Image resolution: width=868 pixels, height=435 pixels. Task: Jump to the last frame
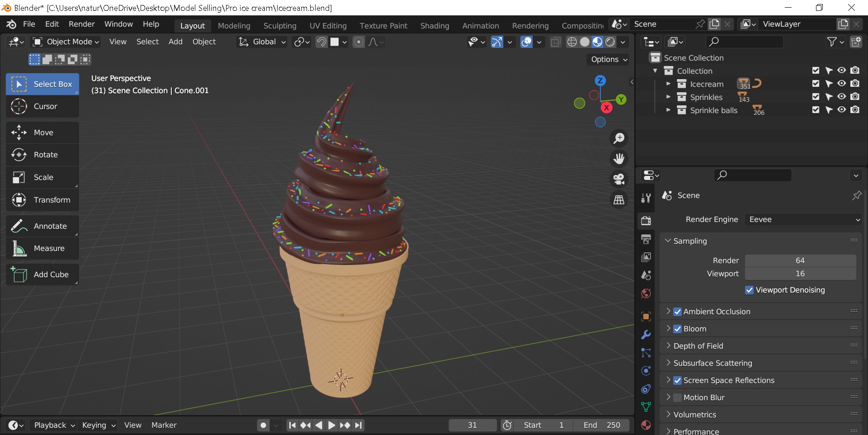(x=359, y=425)
